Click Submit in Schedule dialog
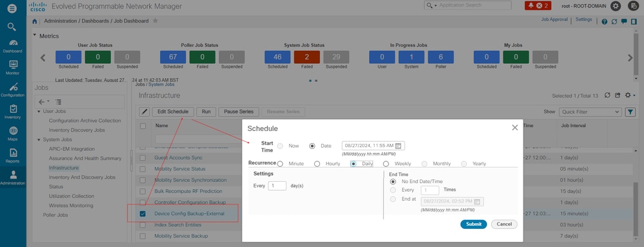 (474, 224)
